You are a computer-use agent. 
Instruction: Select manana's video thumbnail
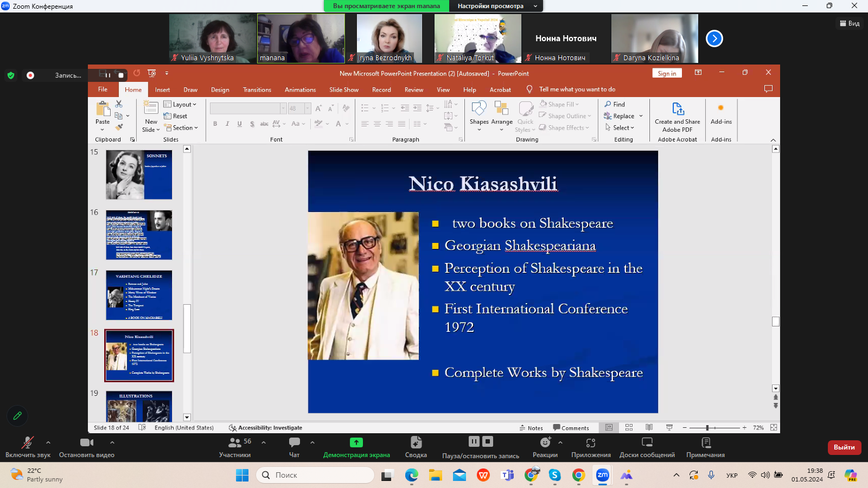coord(301,38)
